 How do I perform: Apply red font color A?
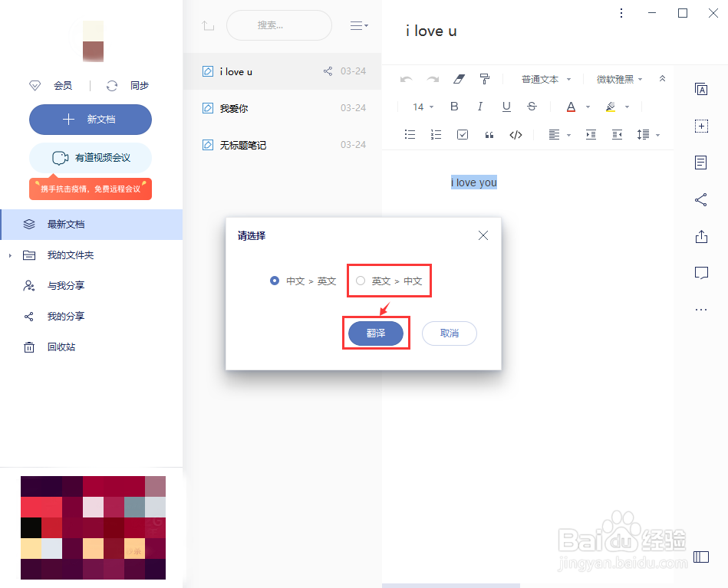(x=571, y=107)
